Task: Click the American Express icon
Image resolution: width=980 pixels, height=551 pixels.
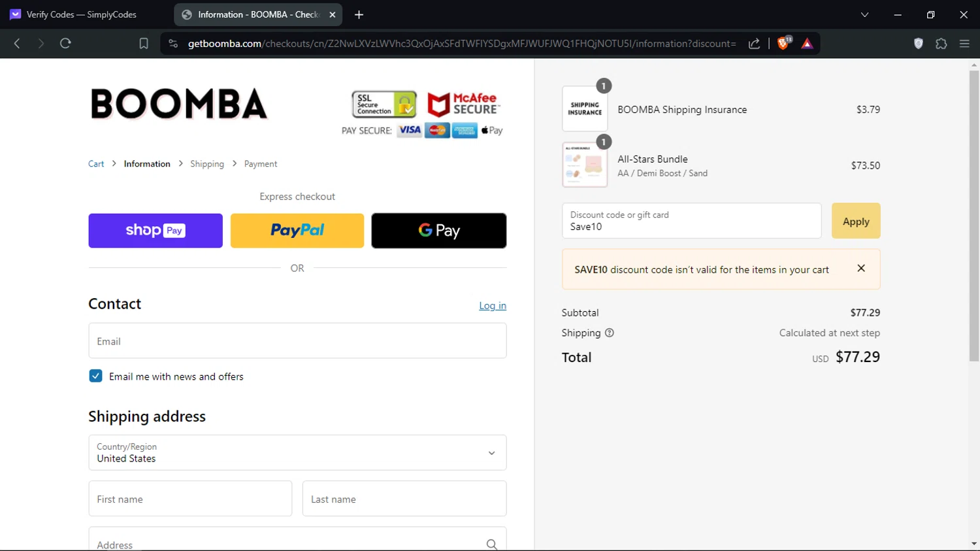Action: pos(465,130)
